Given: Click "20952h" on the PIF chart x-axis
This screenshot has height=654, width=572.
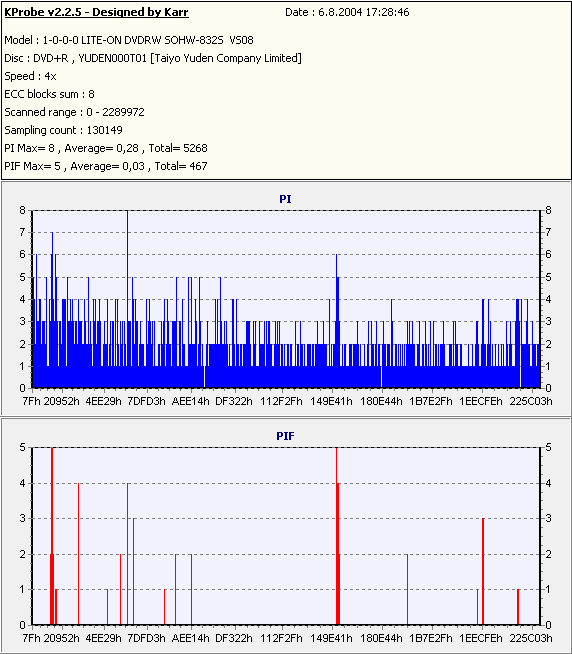Looking at the screenshot, I should 61,638.
